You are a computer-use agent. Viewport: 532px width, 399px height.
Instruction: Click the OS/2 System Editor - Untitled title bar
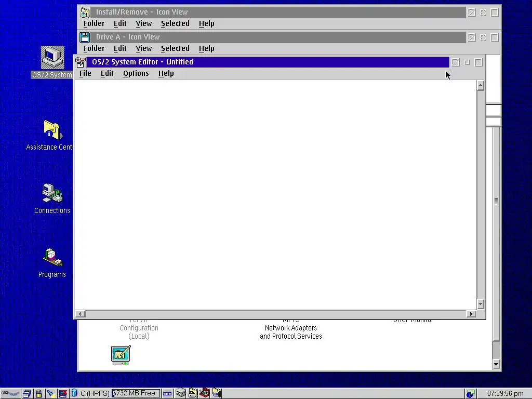click(x=268, y=62)
